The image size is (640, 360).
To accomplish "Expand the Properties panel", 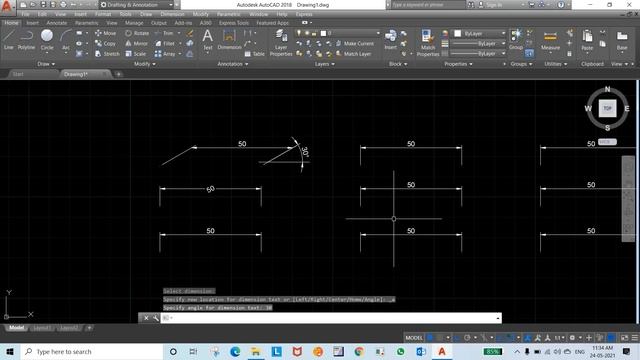I will point(458,64).
